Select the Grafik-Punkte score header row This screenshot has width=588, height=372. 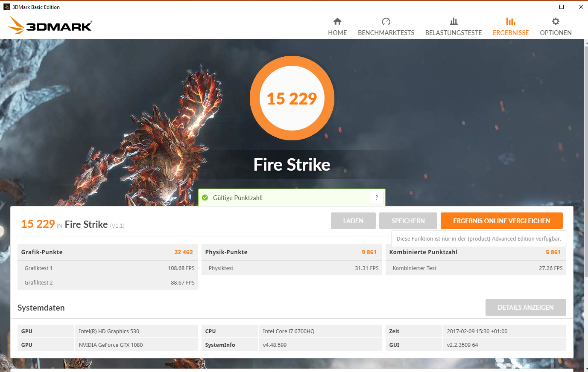pos(107,252)
